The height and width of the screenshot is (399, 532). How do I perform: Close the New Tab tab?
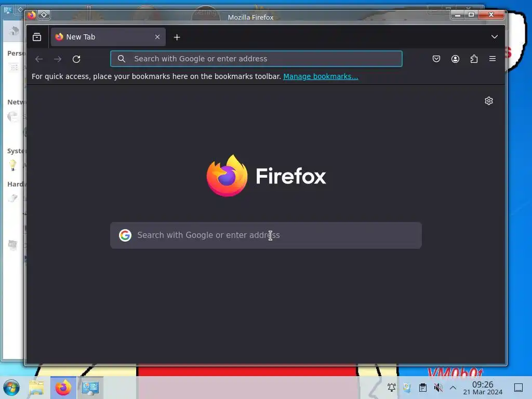click(x=157, y=37)
